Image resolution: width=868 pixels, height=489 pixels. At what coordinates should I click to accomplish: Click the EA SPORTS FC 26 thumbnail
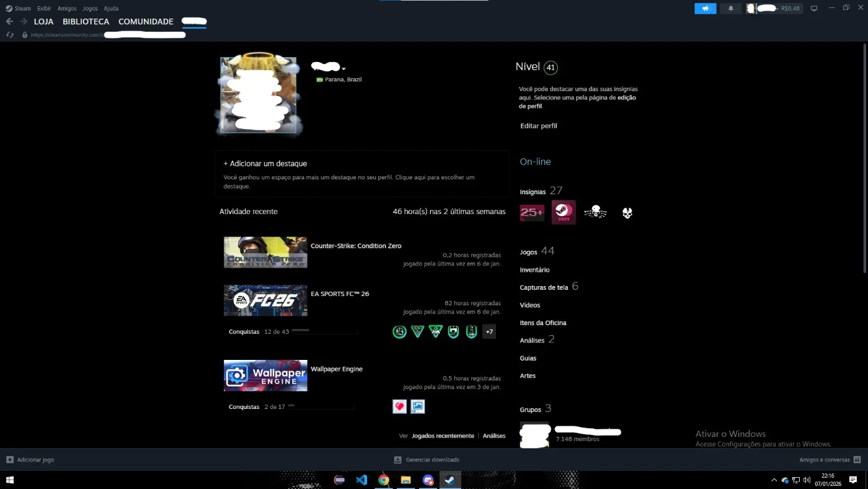click(x=265, y=300)
